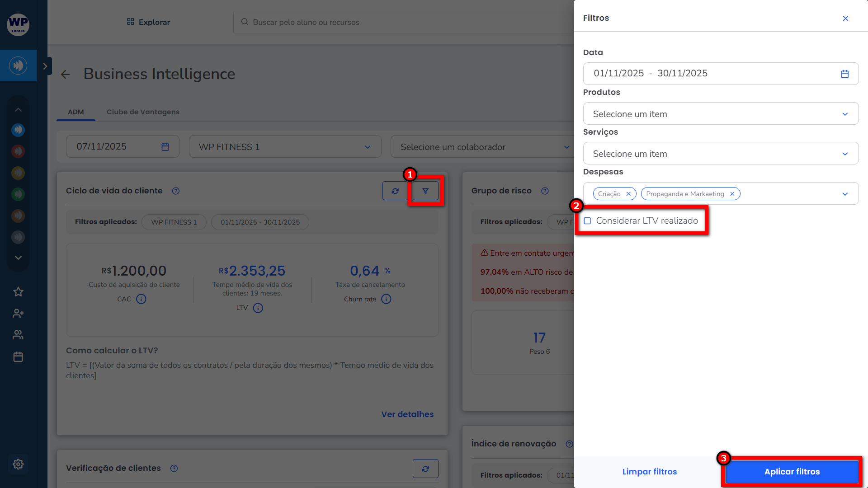Click the Churn rate info icon
The image size is (868, 488).
tap(386, 299)
